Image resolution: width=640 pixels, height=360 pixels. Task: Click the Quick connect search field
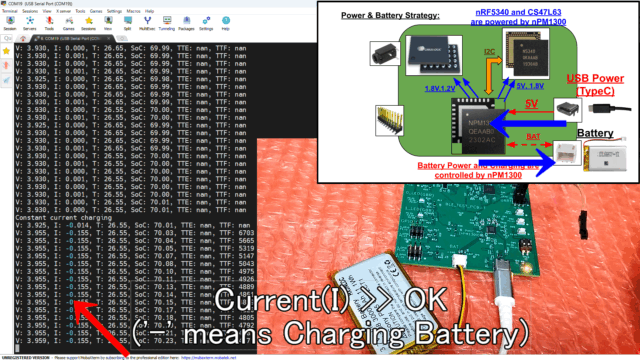point(7,38)
